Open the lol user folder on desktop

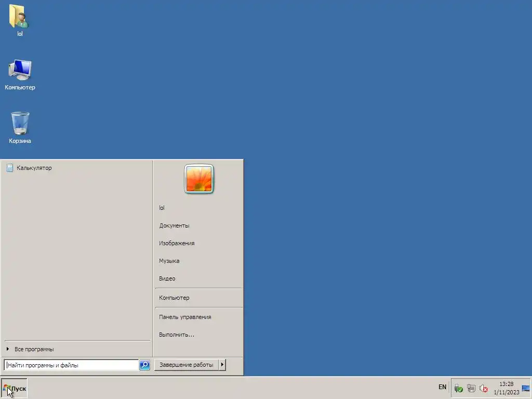click(19, 20)
